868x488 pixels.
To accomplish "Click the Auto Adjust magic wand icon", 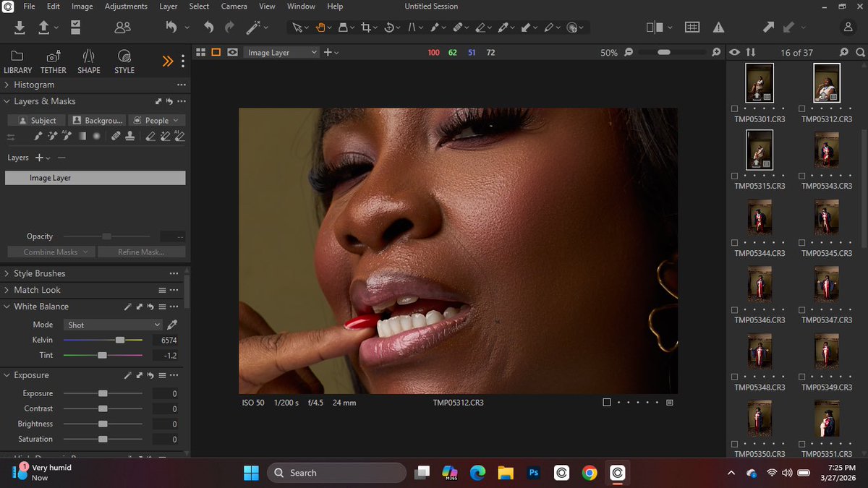I will (x=252, y=27).
